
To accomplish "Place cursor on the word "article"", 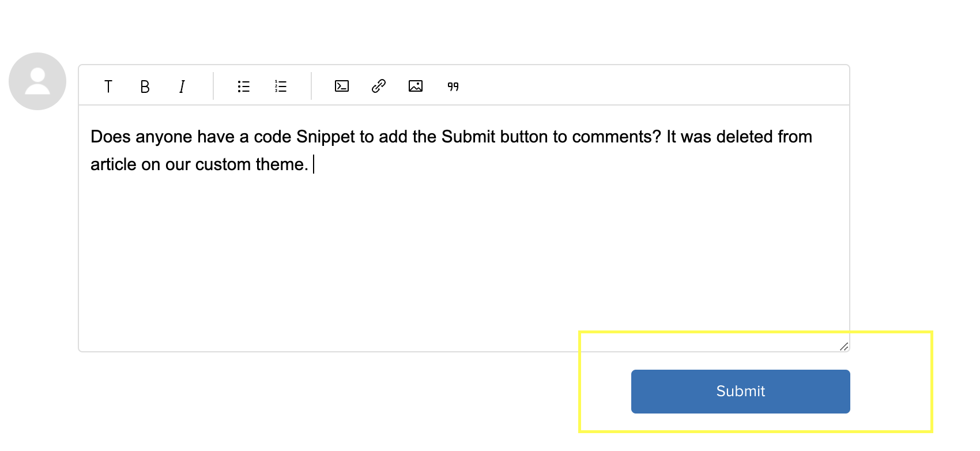I will [113, 164].
